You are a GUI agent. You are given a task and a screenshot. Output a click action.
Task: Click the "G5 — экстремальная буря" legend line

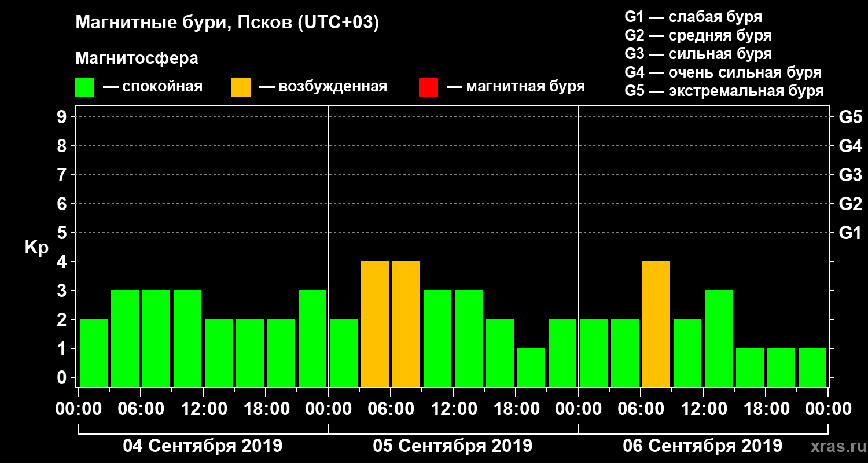[x=724, y=91]
